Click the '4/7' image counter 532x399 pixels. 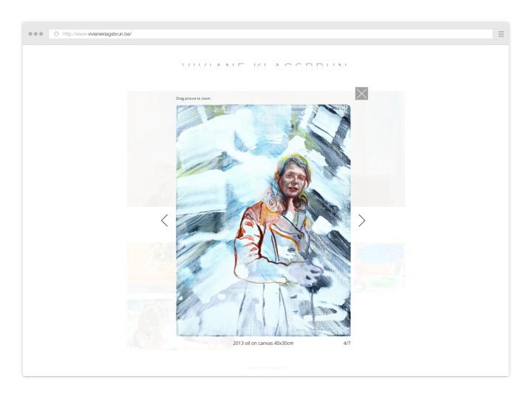[347, 343]
